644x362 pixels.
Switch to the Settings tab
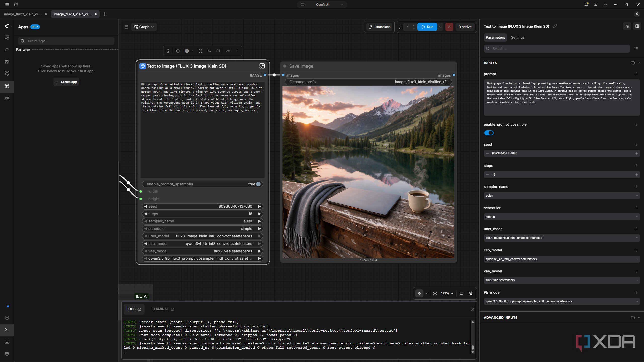point(518,37)
